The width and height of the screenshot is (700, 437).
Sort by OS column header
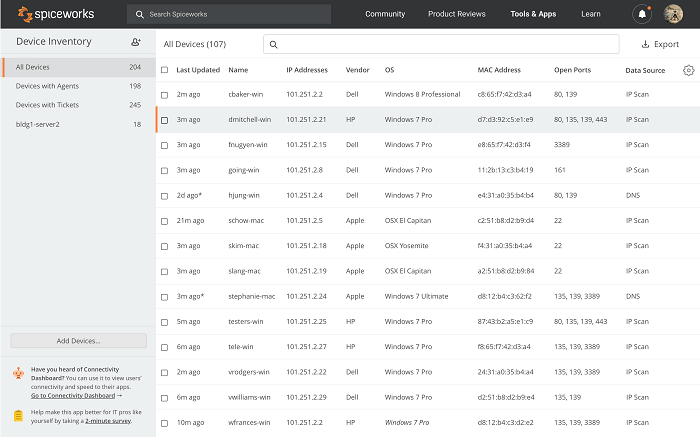coord(389,70)
